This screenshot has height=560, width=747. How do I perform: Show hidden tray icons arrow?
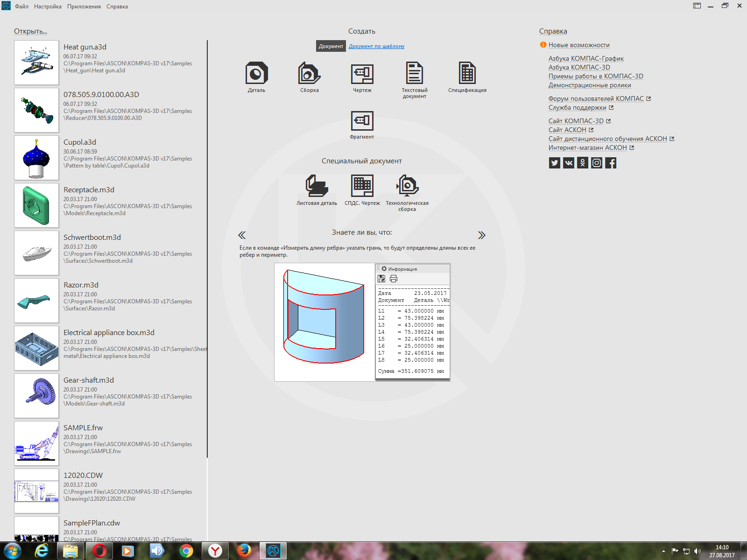click(663, 551)
